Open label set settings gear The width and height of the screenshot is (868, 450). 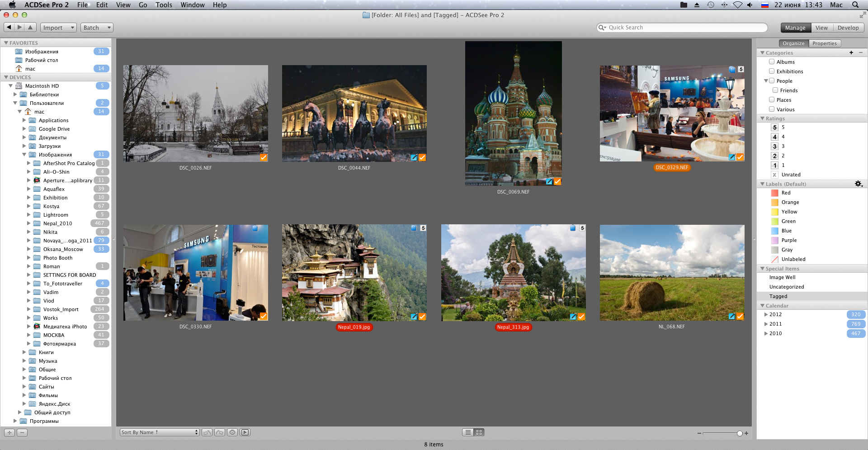[859, 184]
